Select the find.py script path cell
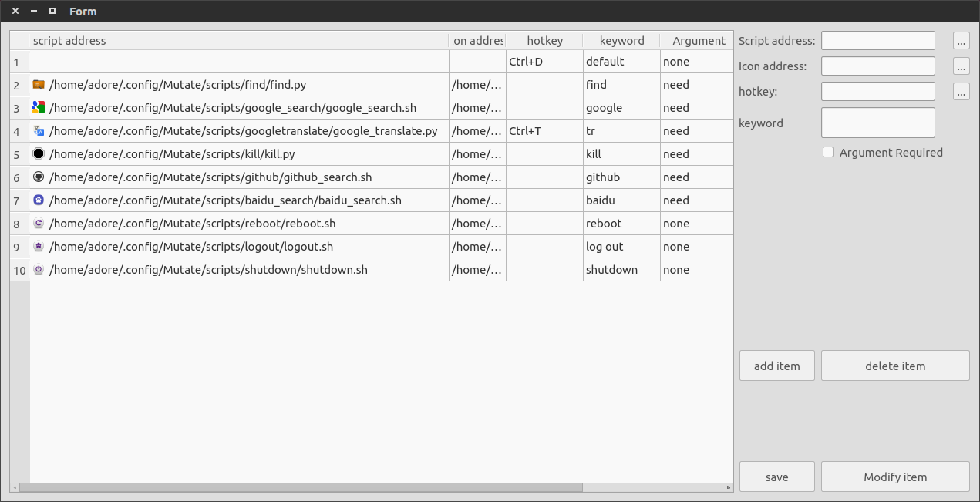Viewport: 980px width, 502px height. point(239,85)
